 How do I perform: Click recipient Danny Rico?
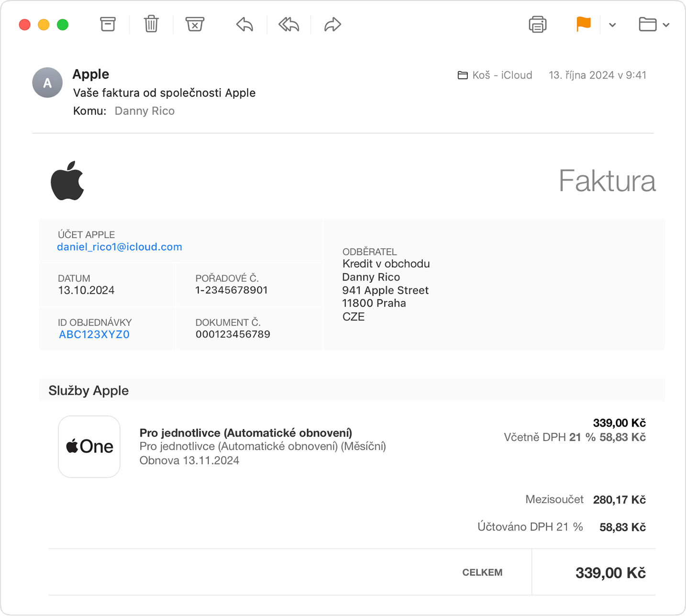(144, 111)
